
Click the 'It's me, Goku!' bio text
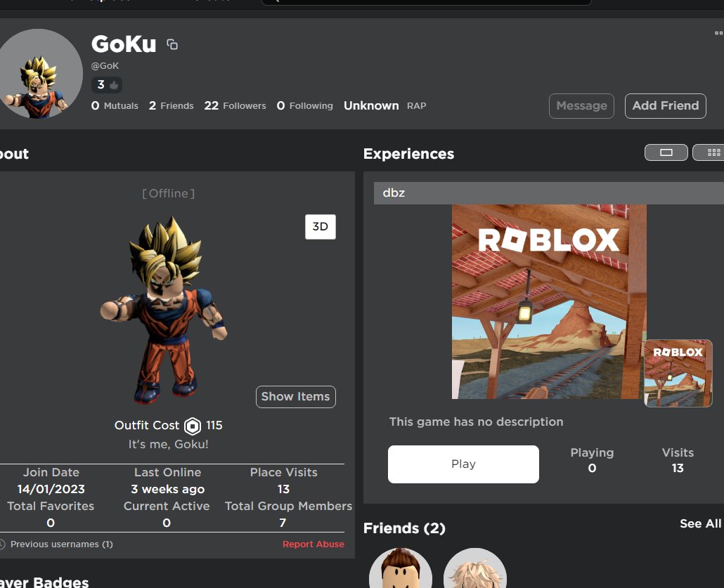coord(168,445)
